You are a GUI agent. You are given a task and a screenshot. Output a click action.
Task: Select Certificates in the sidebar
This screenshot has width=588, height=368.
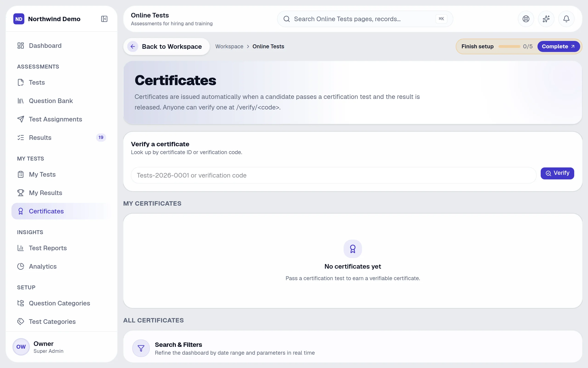(x=61, y=211)
